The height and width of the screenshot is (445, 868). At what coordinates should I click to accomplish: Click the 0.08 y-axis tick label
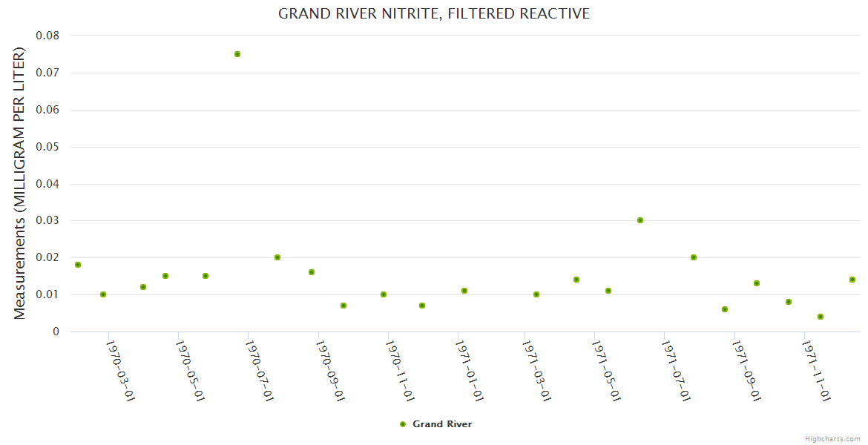point(47,36)
